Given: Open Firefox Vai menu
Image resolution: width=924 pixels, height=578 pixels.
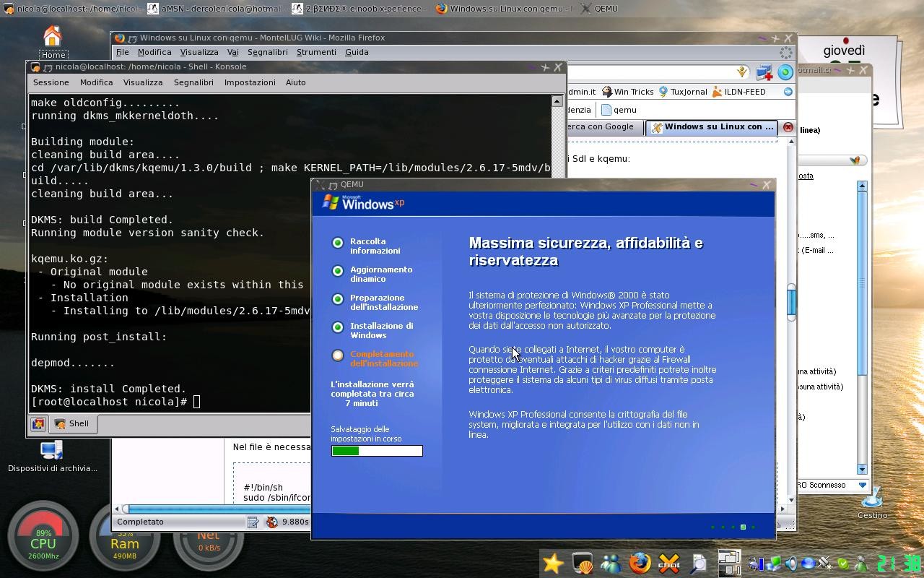Looking at the screenshot, I should (x=232, y=52).
